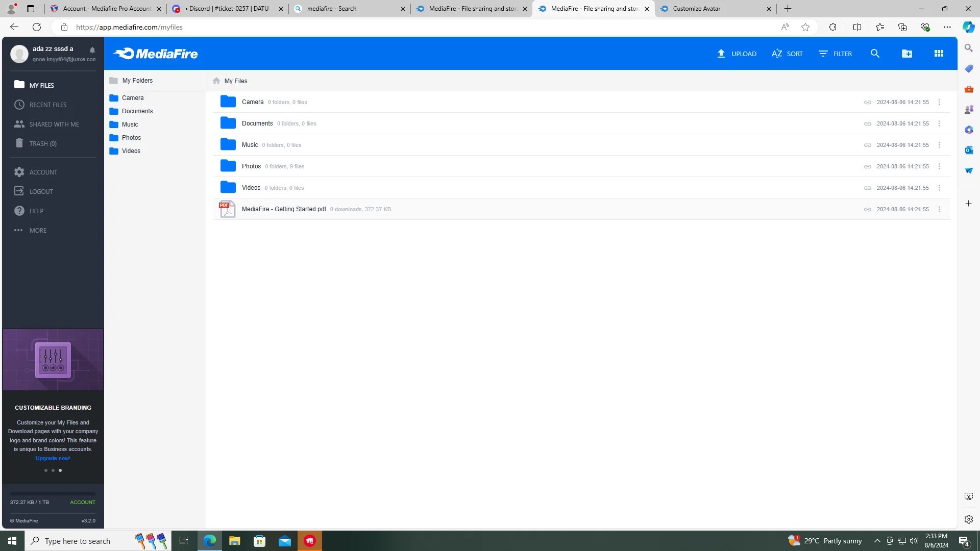Image resolution: width=980 pixels, height=551 pixels.
Task: Click the share link icon for Camera folder
Action: click(867, 102)
